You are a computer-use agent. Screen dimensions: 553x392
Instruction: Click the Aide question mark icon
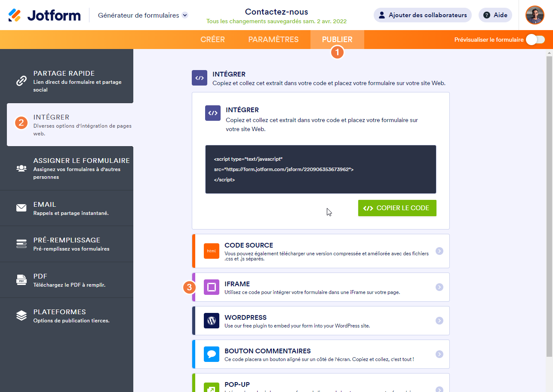pyautogui.click(x=487, y=15)
